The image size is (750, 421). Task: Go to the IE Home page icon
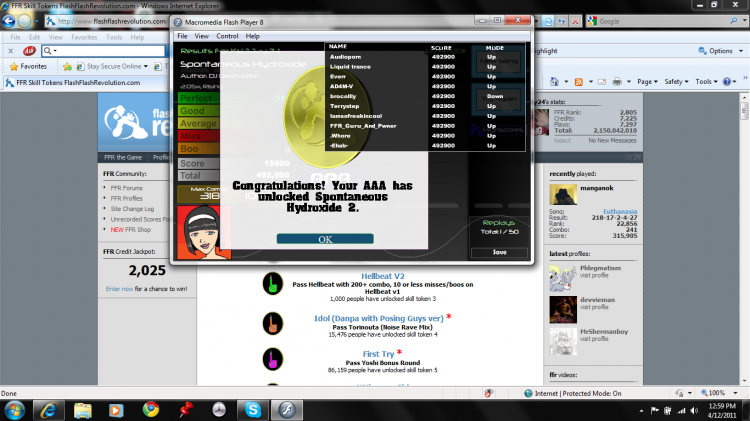click(x=554, y=81)
